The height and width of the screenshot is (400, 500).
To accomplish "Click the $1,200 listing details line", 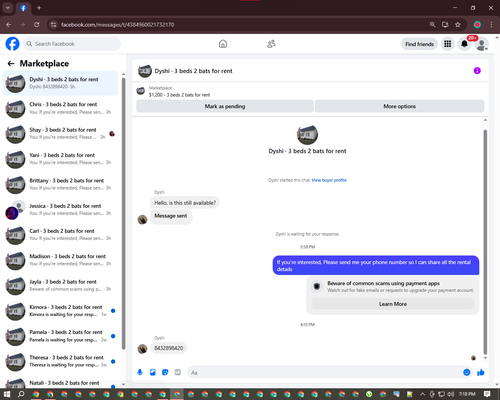I will (179, 95).
